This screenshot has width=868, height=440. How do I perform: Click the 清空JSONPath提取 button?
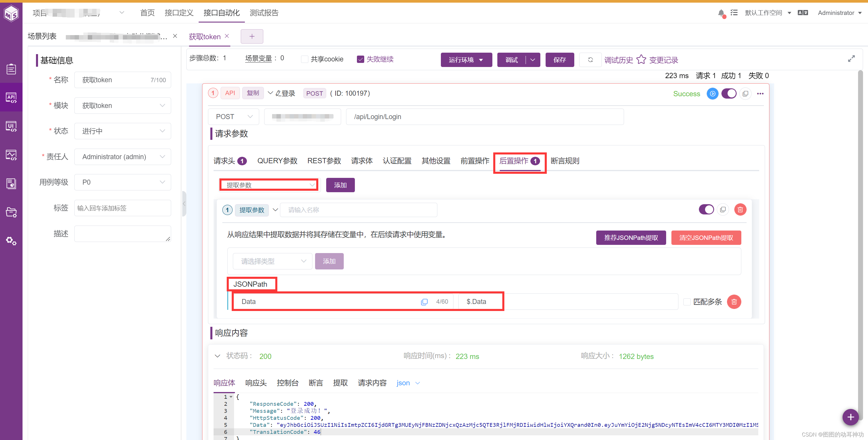[706, 238]
